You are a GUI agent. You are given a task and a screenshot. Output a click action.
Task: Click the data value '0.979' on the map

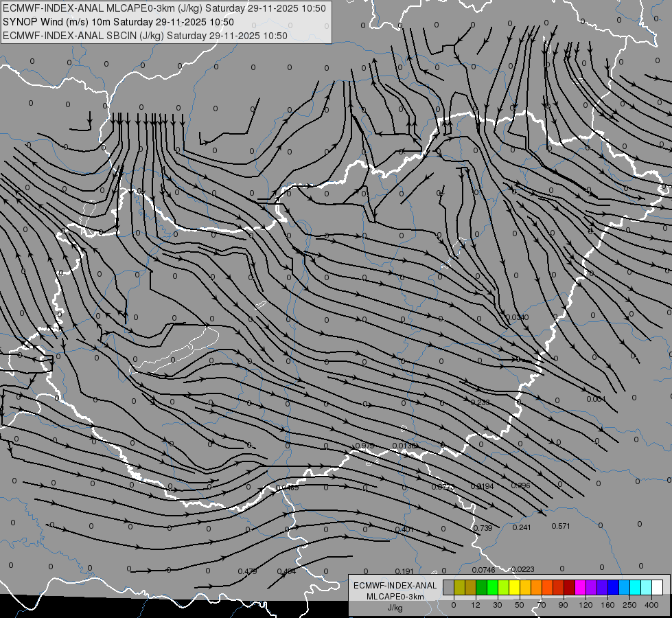tap(364, 446)
